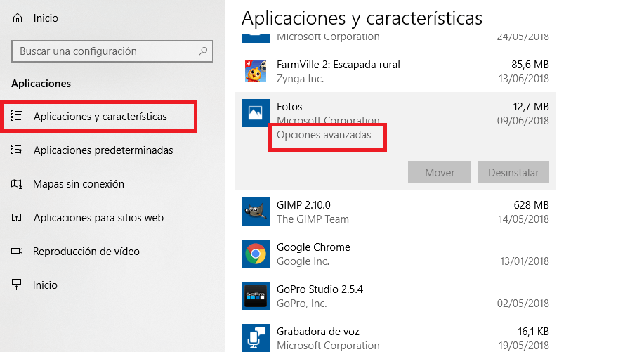Click the 13/01/2018 install date
The width and height of the screenshot is (644, 352).
524,261
